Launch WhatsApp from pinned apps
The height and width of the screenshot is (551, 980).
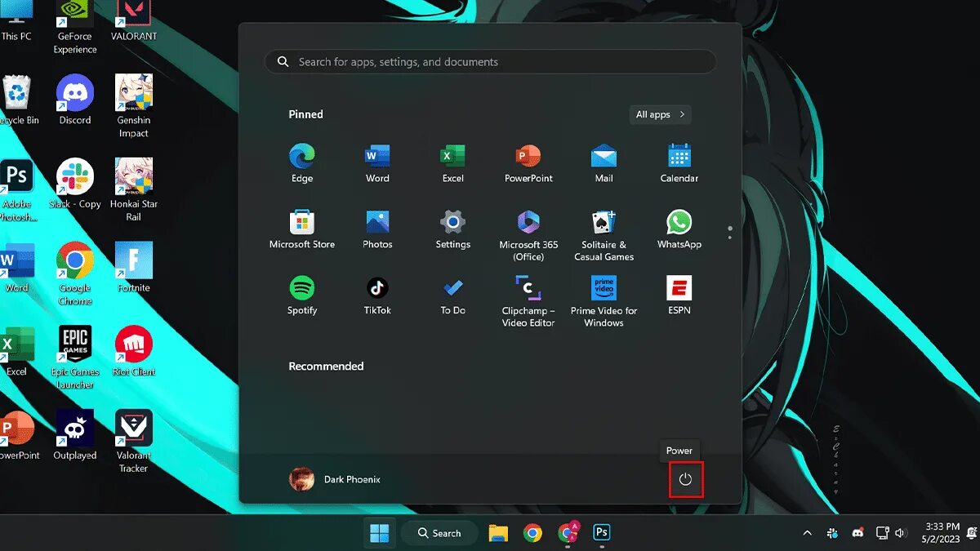679,229
